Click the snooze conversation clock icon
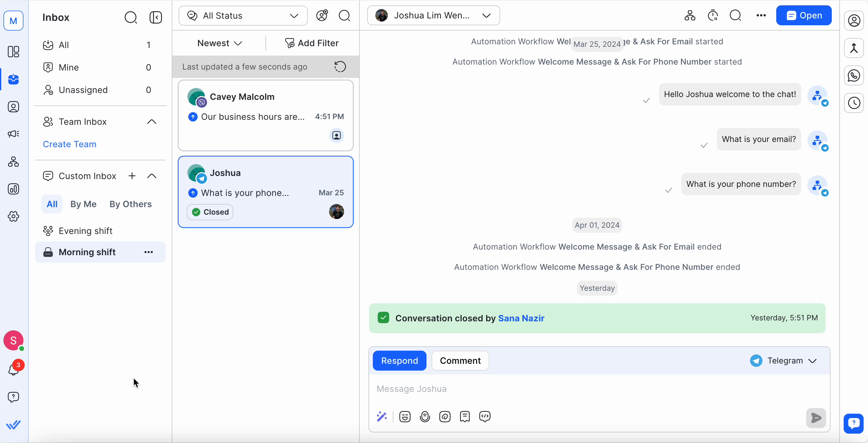Screen dimensions: 868x443 [x=713, y=16]
